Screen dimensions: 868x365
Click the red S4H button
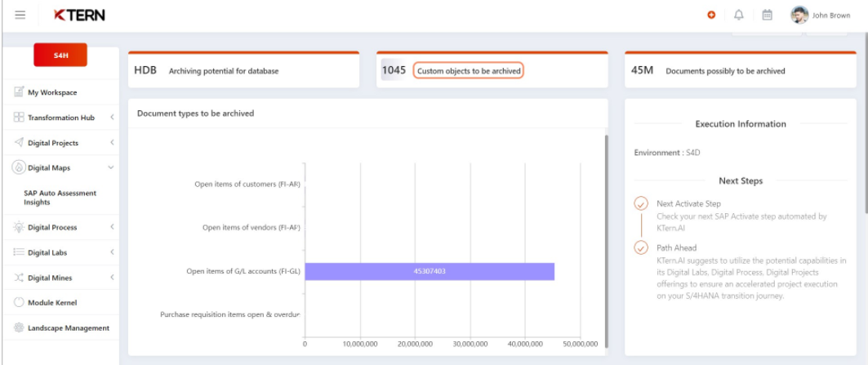(60, 55)
